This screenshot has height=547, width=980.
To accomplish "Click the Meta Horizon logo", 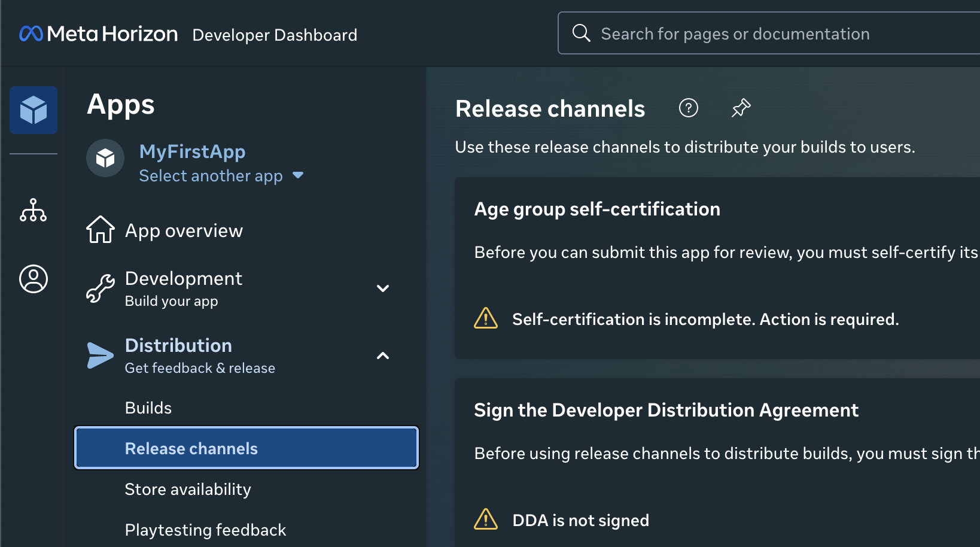I will (x=98, y=33).
